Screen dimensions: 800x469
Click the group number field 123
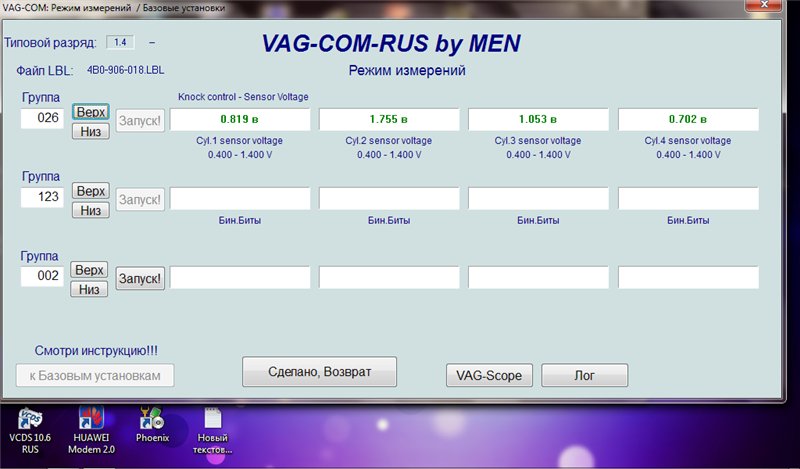pyautogui.click(x=42, y=197)
